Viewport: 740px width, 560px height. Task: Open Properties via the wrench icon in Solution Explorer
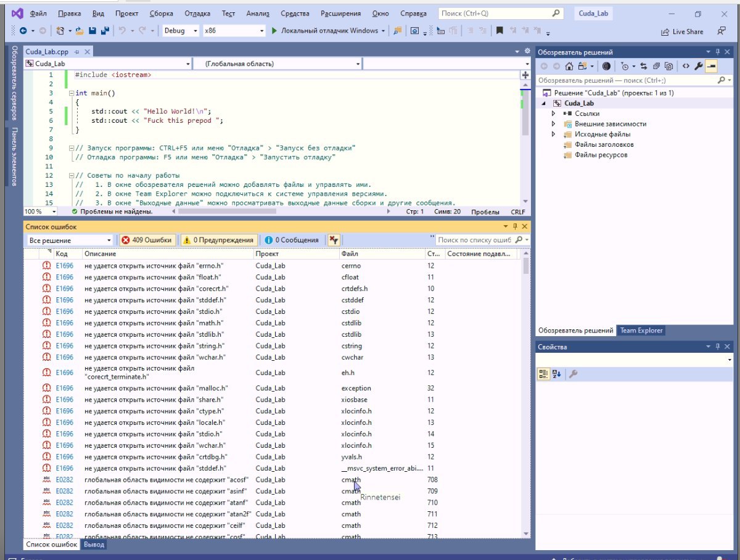[699, 66]
